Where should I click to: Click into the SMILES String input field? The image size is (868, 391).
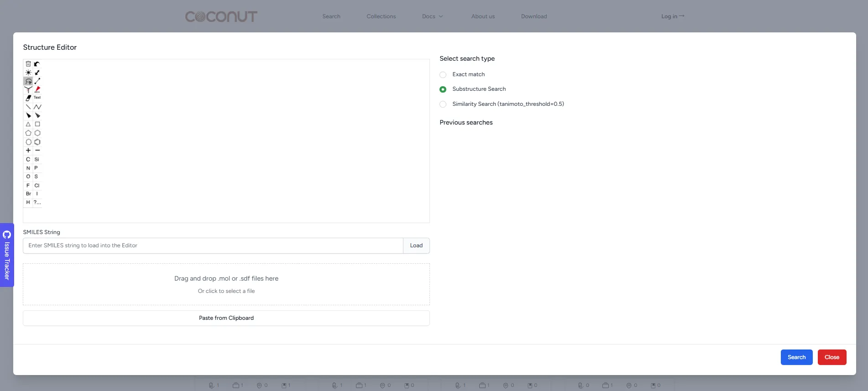pos(213,245)
